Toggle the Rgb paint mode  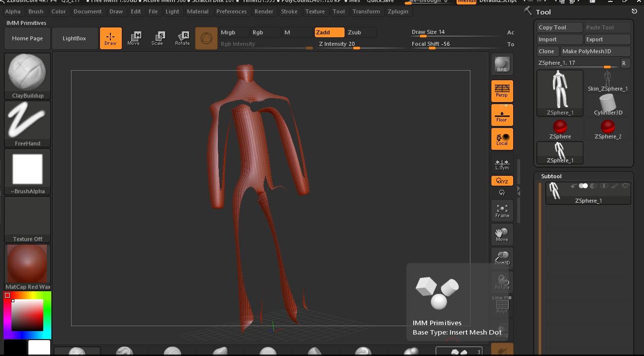[266, 32]
